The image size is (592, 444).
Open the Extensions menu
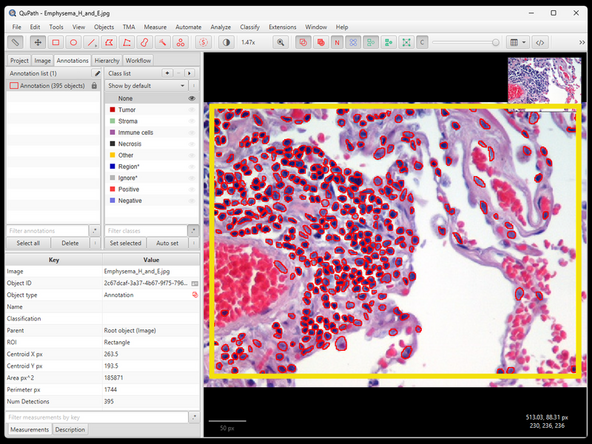282,27
